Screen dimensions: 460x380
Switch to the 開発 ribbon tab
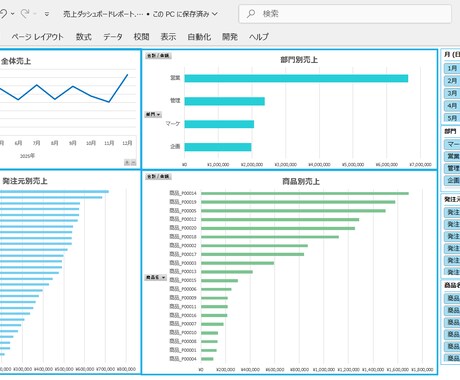coord(230,37)
